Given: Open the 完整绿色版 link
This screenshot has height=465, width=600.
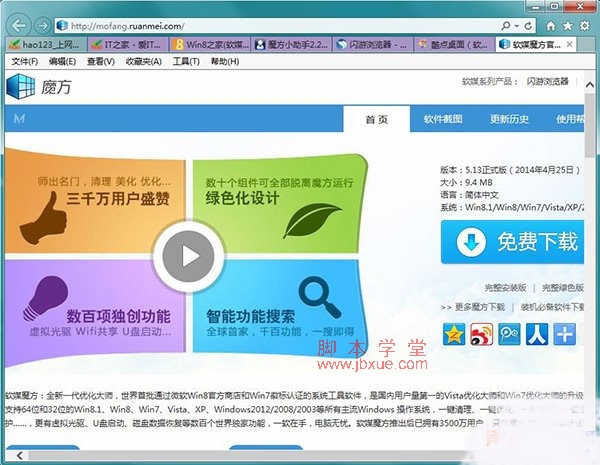Looking at the screenshot, I should tap(563, 287).
